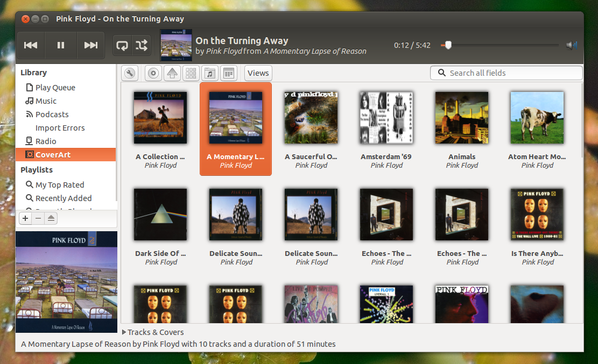
Task: Skip to the previous track
Action: click(x=31, y=45)
